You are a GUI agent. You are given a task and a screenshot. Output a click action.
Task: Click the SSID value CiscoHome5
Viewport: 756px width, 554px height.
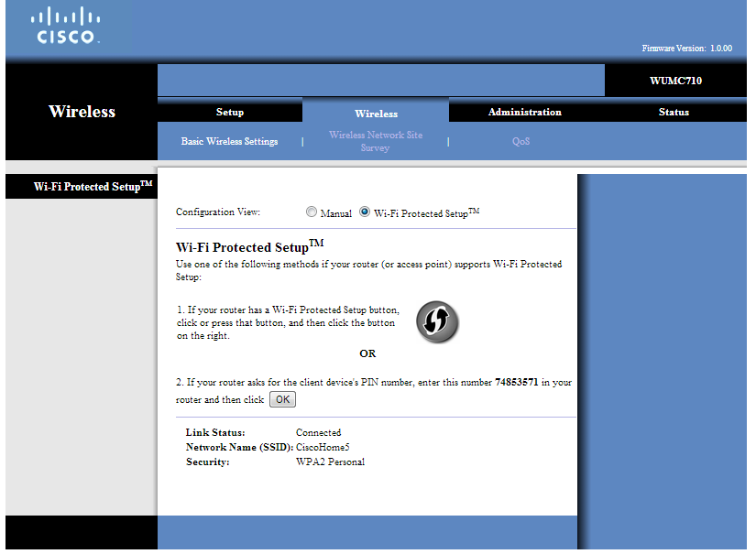coord(323,447)
